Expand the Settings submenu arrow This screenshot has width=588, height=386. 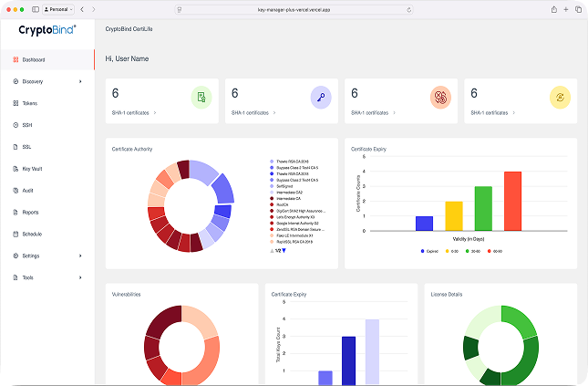(80, 256)
